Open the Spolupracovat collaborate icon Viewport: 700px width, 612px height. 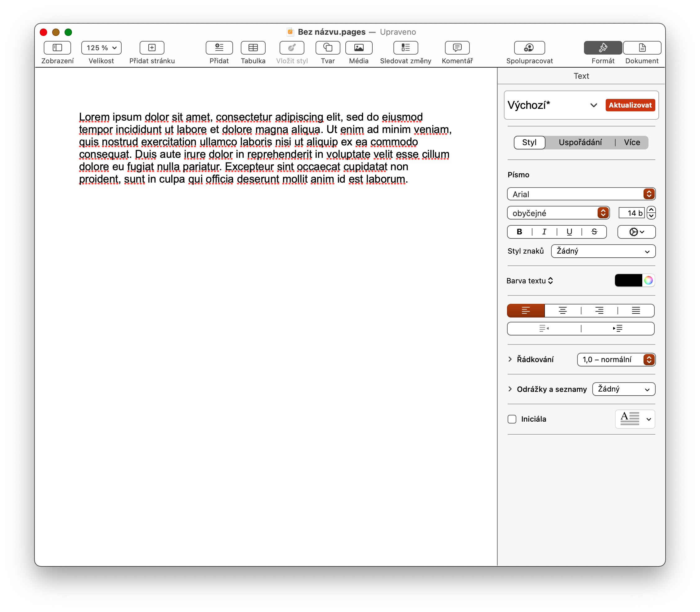tap(529, 48)
